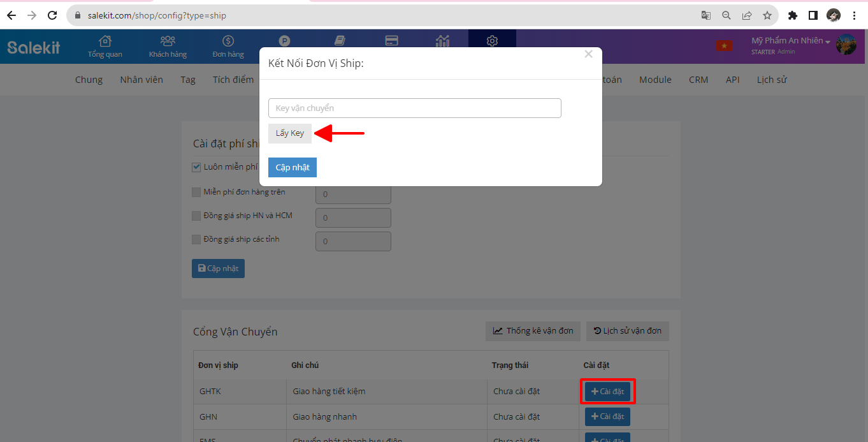Open Chrome three-dot menu

click(854, 15)
